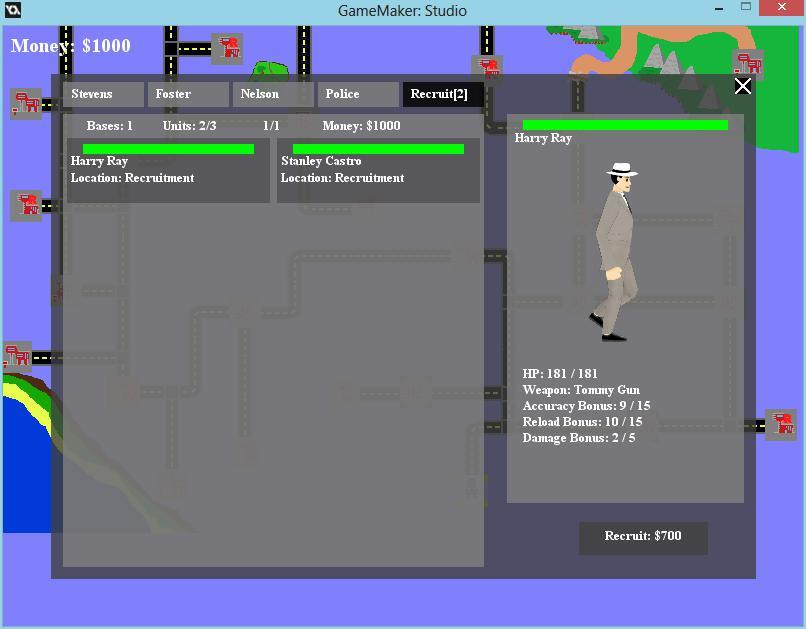Open the Foster tab
This screenshot has width=806, height=629.
188,94
